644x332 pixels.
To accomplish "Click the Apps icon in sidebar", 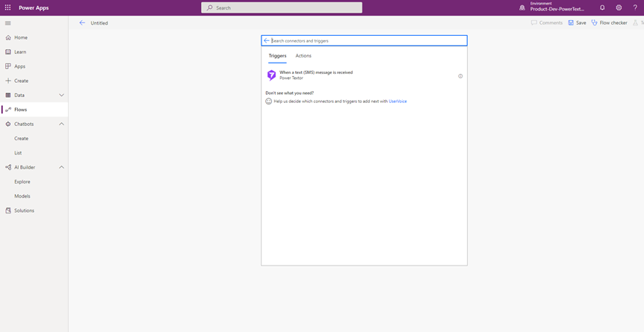I will pyautogui.click(x=7, y=66).
